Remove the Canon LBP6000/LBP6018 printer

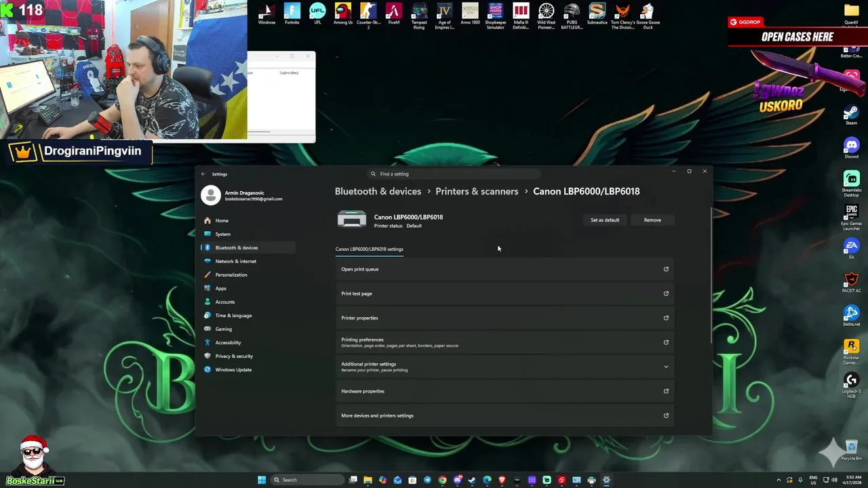tap(652, 220)
